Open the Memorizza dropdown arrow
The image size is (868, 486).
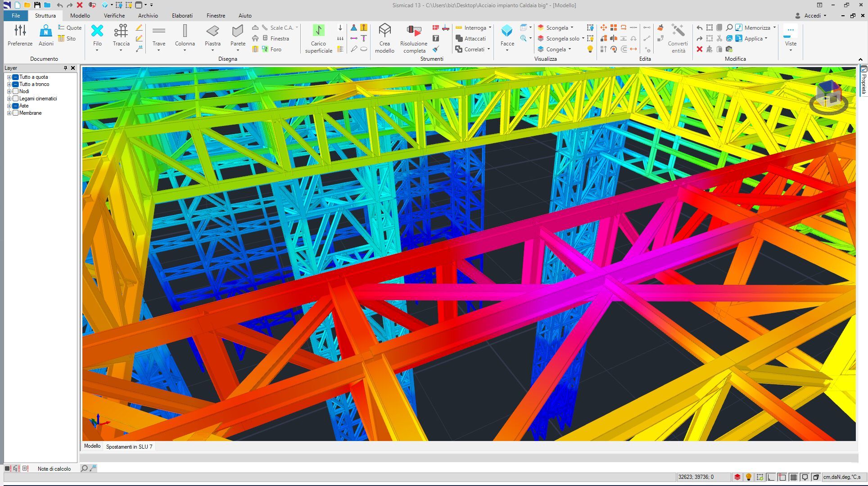click(774, 28)
